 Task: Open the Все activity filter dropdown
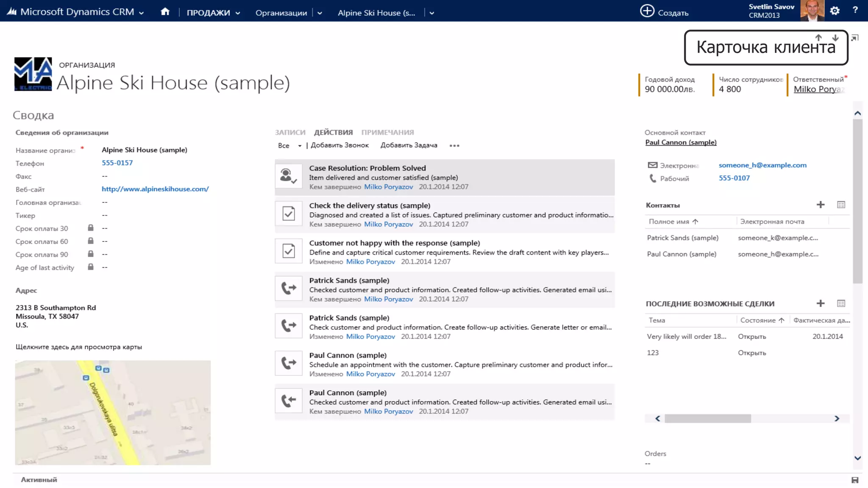tap(299, 146)
